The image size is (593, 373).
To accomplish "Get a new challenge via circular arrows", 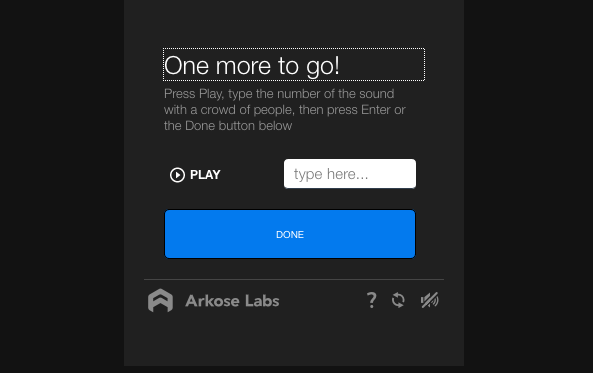I will (398, 300).
